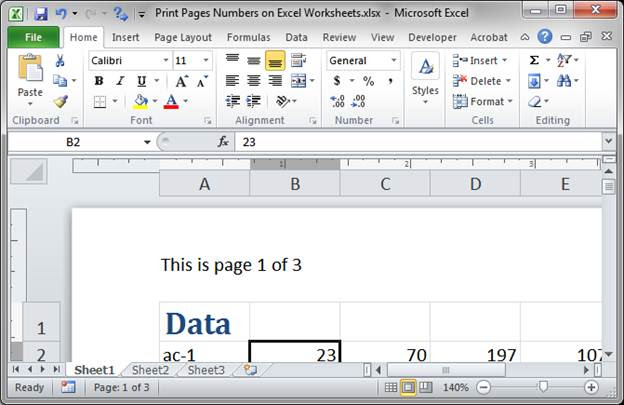
Task: Switch to the Formulas tab
Action: [248, 37]
